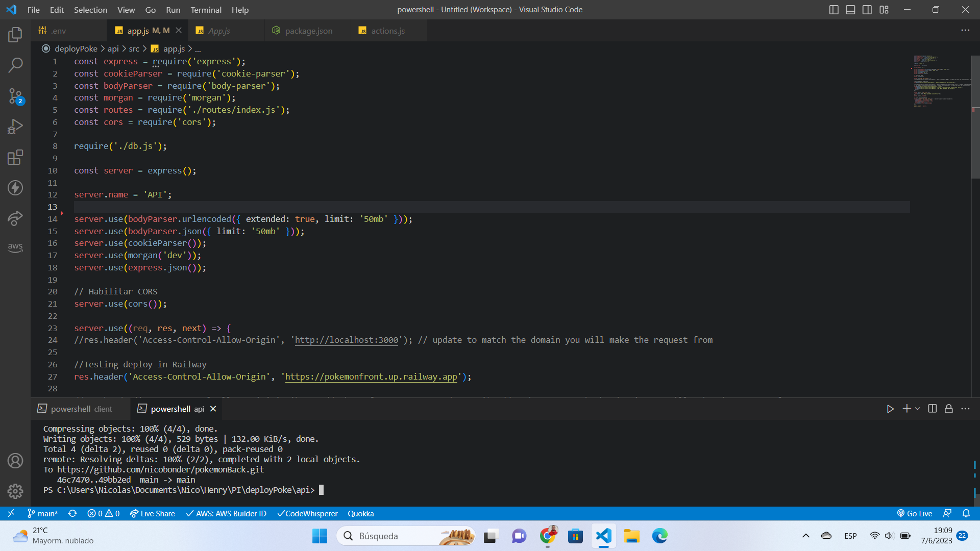Viewport: 980px width, 551px height.
Task: Open the new terminal launch profile dropdown
Action: (x=918, y=409)
